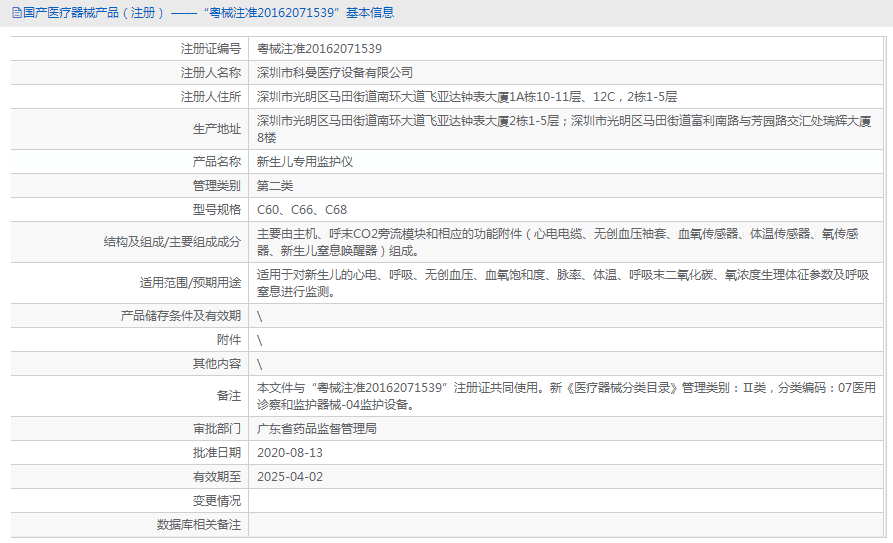The image size is (893, 543).
Task: Select intended use text starting 适用于对新生儿
Action: [563, 283]
